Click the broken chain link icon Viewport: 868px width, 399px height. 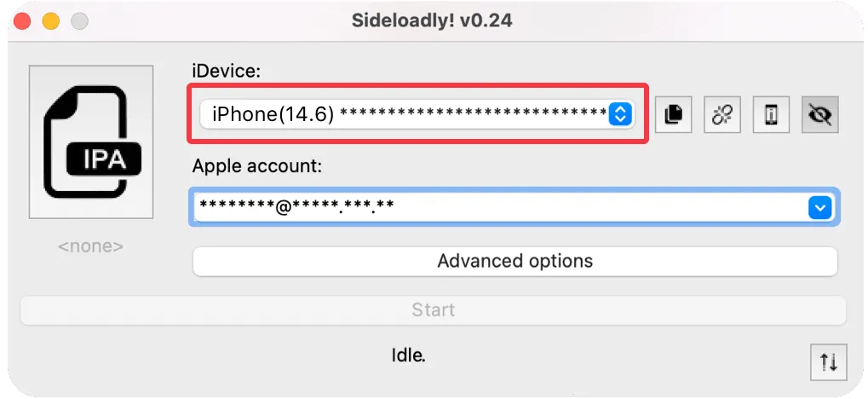click(x=722, y=114)
